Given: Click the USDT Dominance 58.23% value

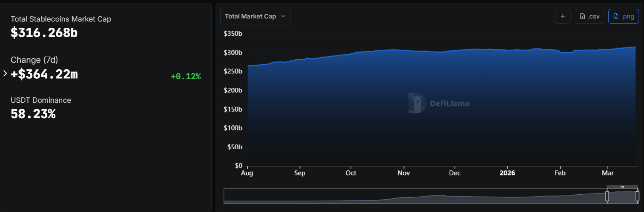Looking at the screenshot, I should click(x=33, y=114).
